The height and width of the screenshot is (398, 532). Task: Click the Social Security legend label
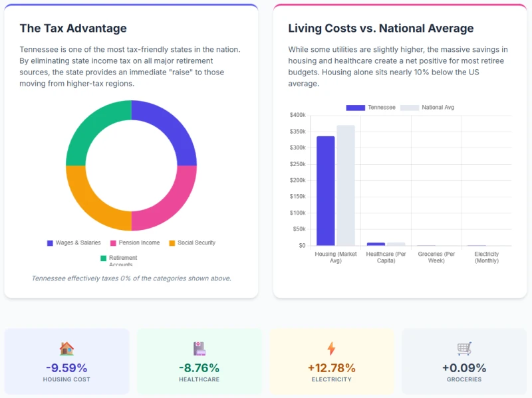tap(196, 243)
